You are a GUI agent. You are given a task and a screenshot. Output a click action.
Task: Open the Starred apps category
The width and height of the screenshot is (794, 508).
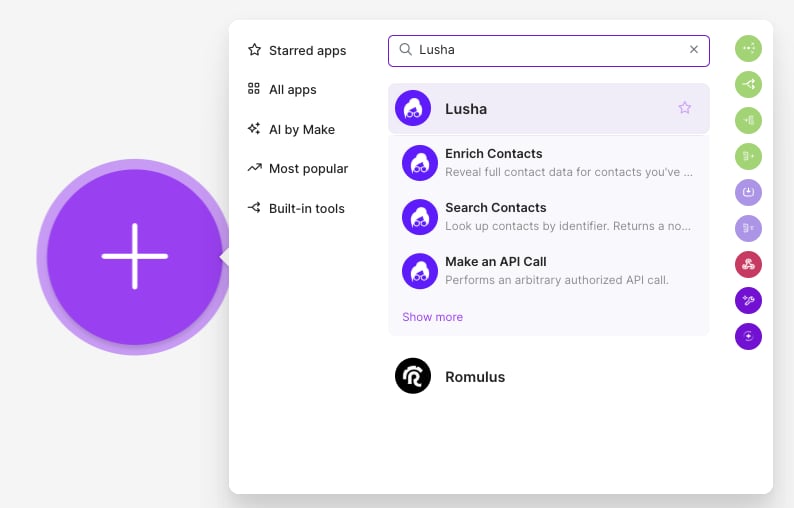click(x=297, y=50)
